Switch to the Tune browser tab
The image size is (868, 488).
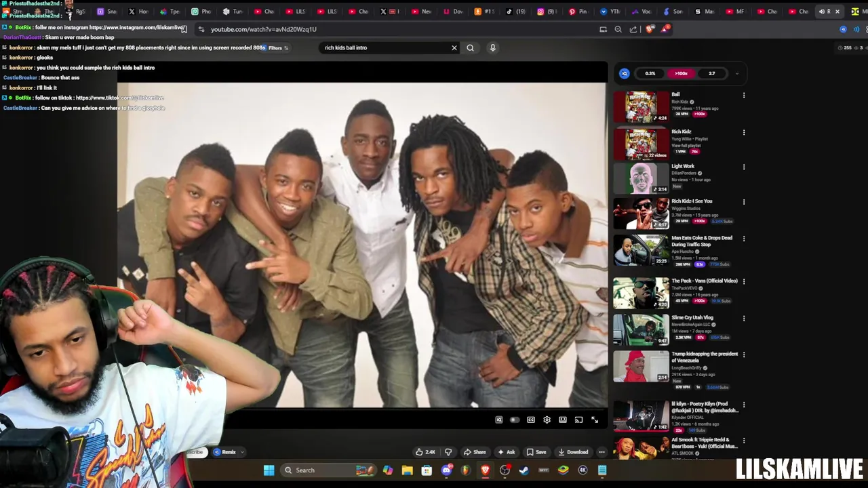(x=232, y=12)
